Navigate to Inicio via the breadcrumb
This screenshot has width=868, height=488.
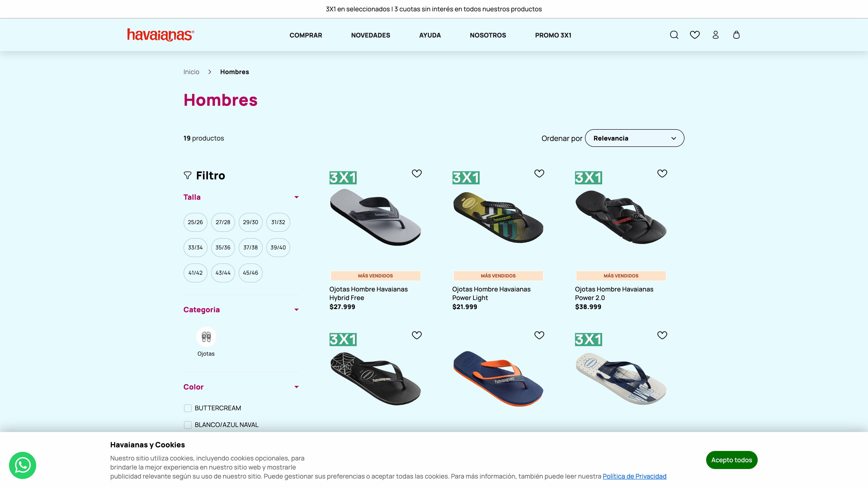(191, 71)
